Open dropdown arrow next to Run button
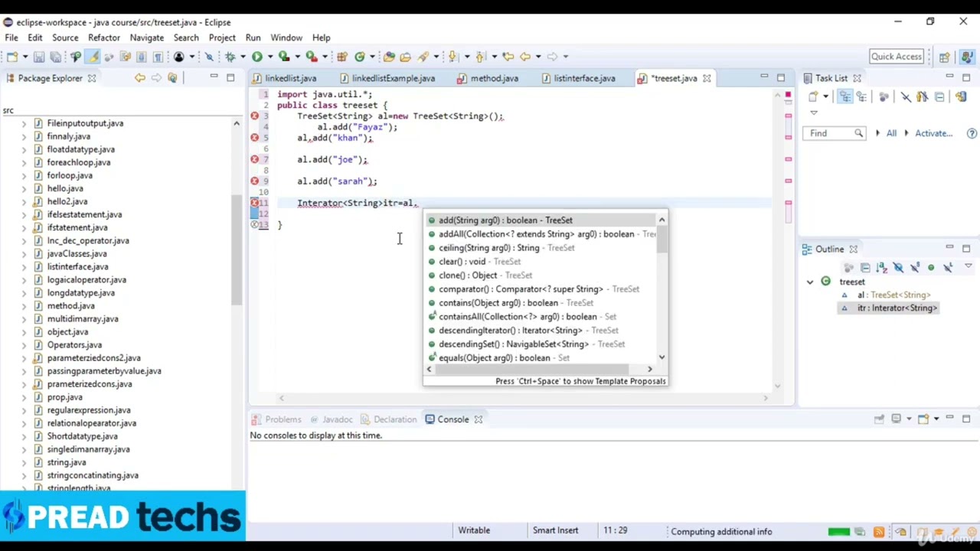 270,57
